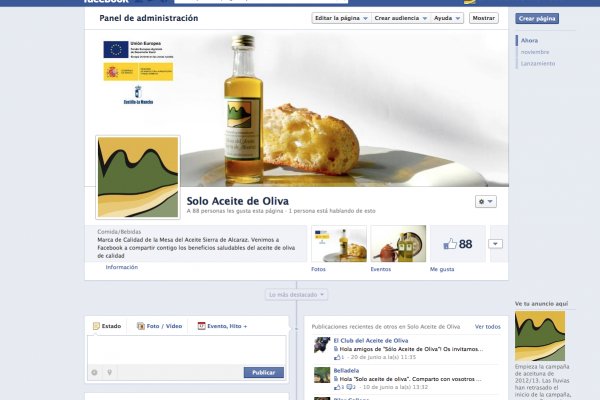The width and height of the screenshot is (600, 400).
Task: Click the location pin icon in status box
Action: (x=109, y=372)
